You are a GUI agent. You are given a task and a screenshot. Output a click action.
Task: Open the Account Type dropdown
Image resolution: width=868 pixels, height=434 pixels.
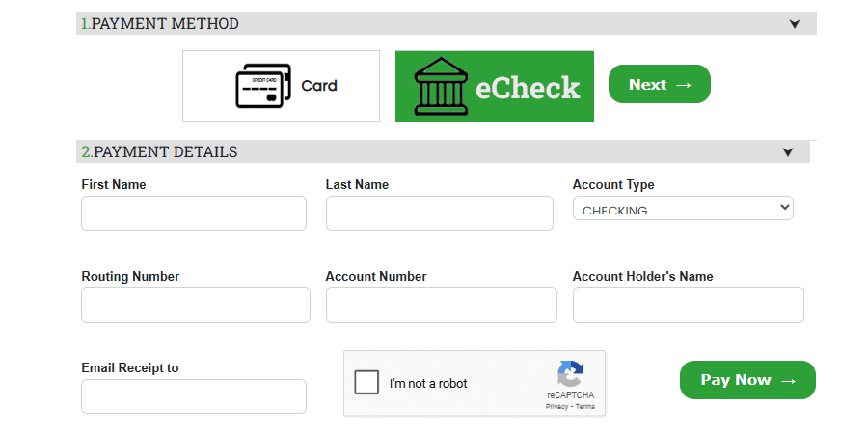683,208
